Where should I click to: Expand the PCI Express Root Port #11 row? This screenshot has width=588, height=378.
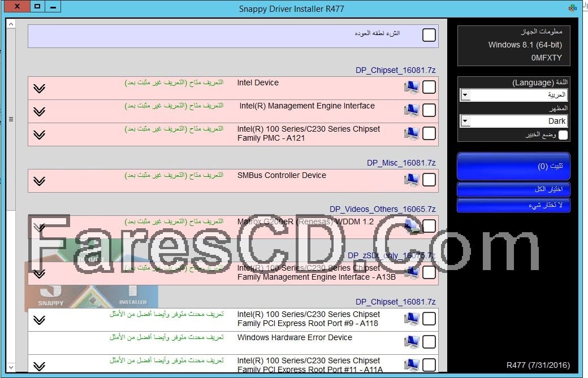pyautogui.click(x=39, y=366)
